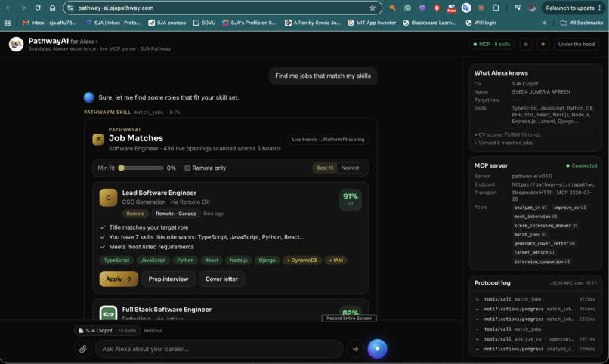Click the Min fit slider track

tap(141, 168)
